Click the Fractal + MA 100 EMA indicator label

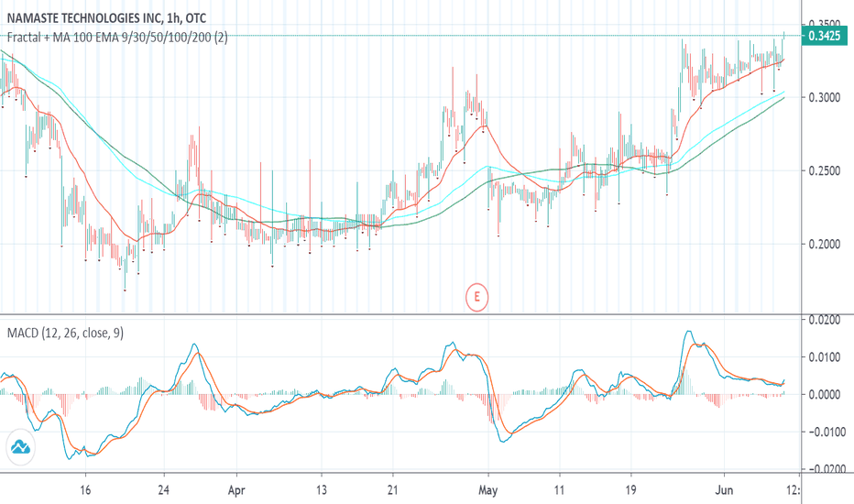tap(117, 38)
